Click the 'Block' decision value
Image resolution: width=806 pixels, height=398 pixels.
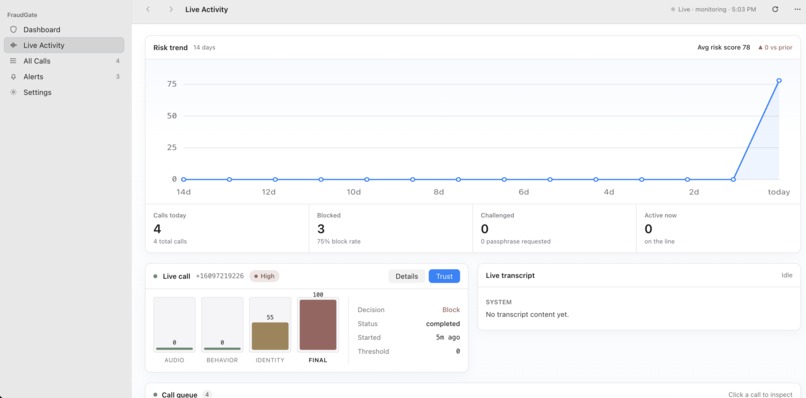point(451,310)
